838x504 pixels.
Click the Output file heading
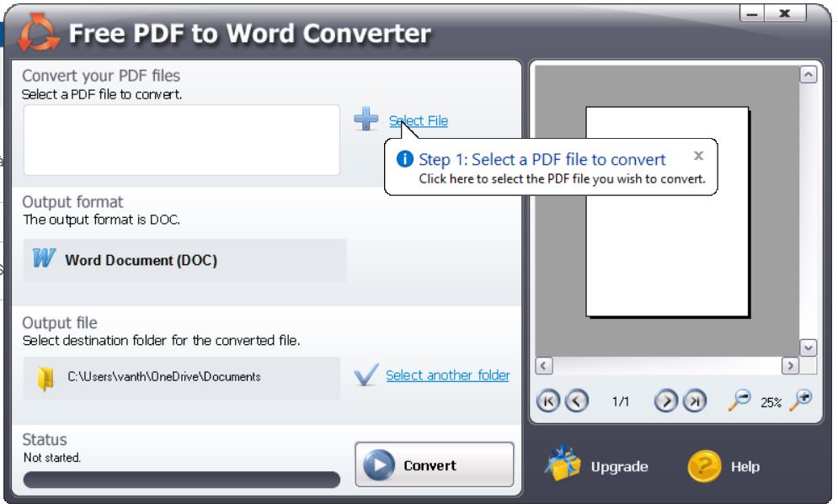tap(59, 322)
